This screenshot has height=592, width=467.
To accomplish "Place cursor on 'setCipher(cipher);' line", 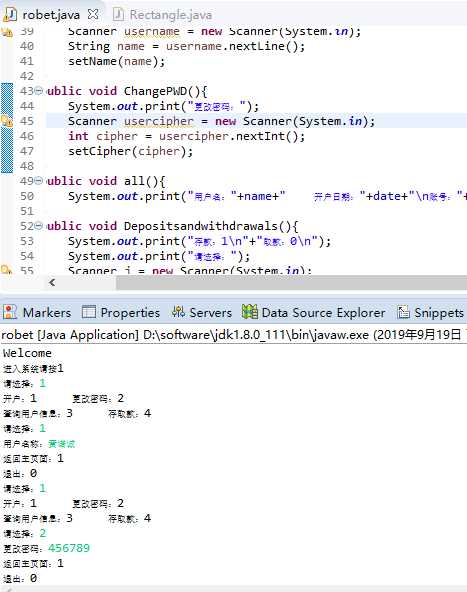I will coord(131,151).
